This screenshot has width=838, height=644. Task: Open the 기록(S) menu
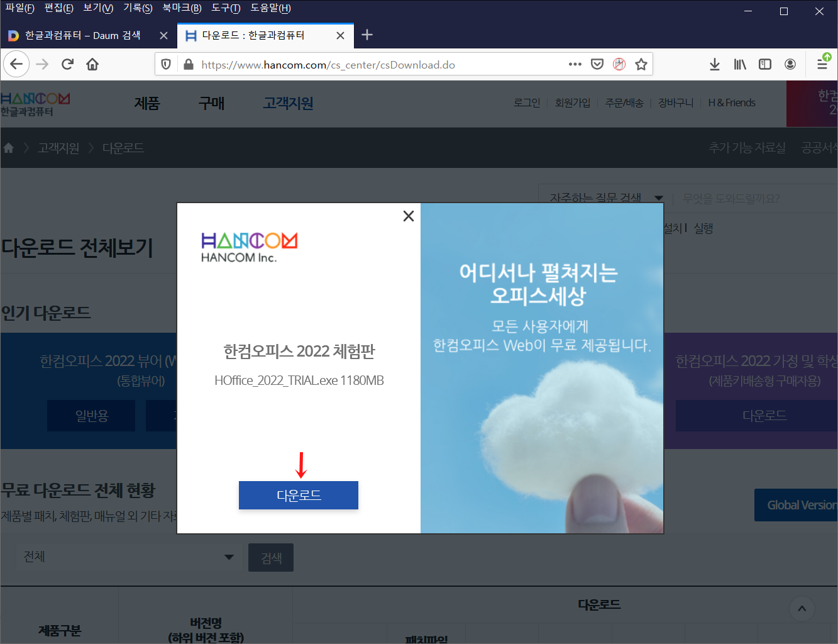pyautogui.click(x=138, y=8)
